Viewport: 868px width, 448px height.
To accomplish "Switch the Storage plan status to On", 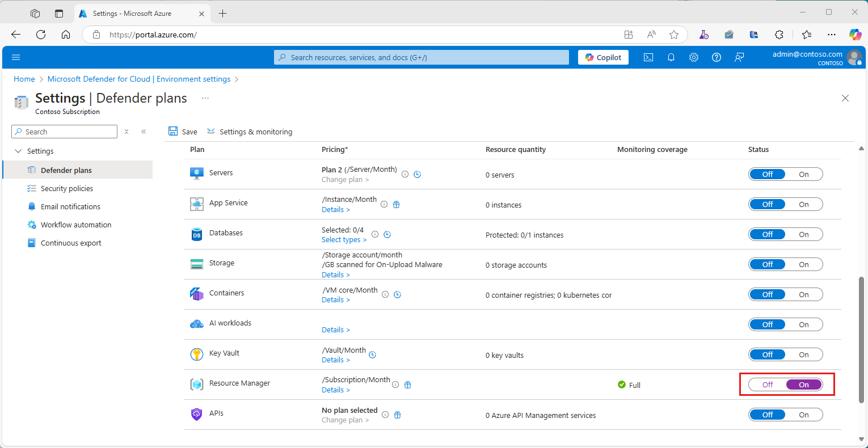I will 804,264.
